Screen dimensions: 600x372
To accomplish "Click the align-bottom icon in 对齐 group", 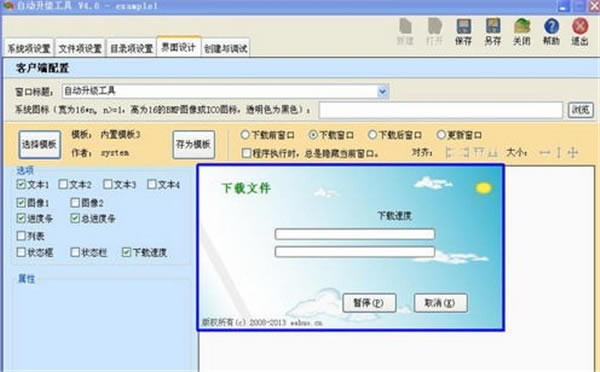I will pyautogui.click(x=492, y=153).
